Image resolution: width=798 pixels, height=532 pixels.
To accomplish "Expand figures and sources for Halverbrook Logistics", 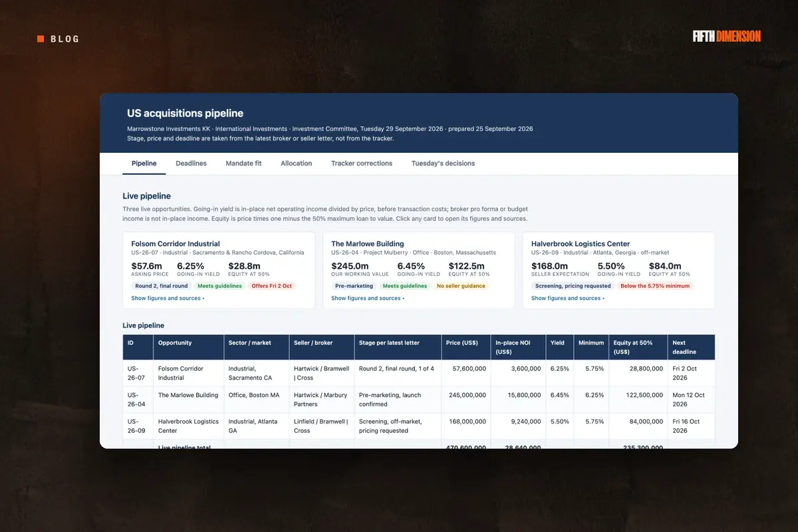I will [x=568, y=299].
